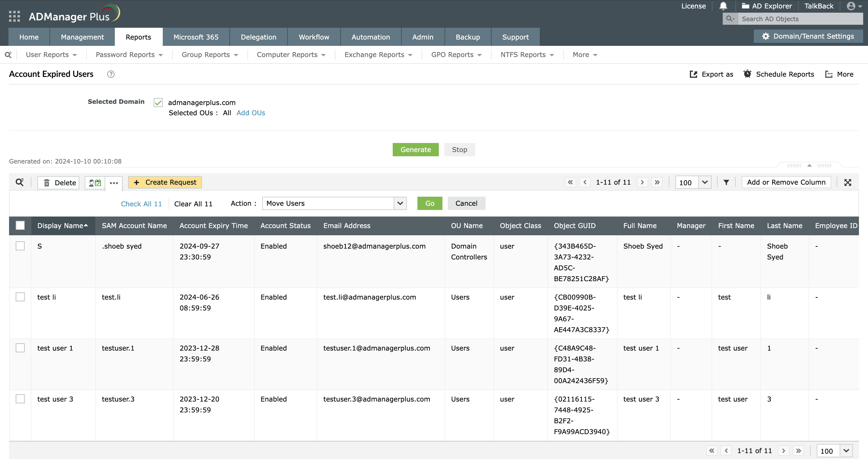
Task: Open the Password Reports menu
Action: click(x=128, y=54)
